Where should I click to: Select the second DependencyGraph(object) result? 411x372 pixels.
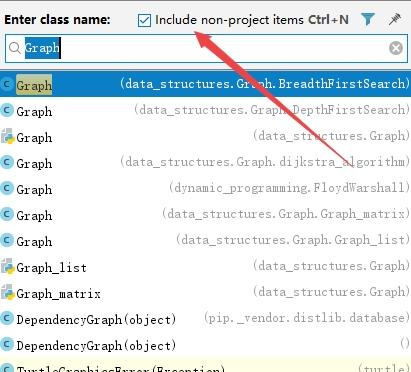coord(205,344)
